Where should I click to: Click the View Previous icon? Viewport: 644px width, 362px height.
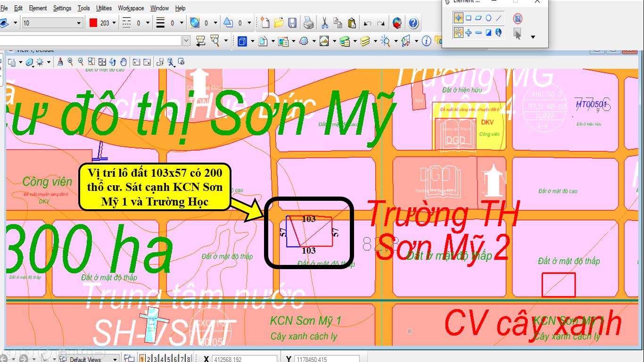coord(136,62)
